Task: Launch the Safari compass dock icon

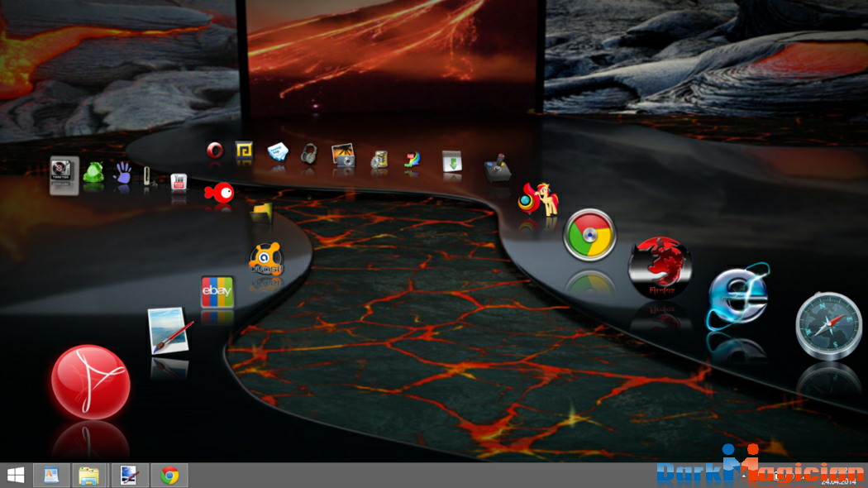Action: 828,326
